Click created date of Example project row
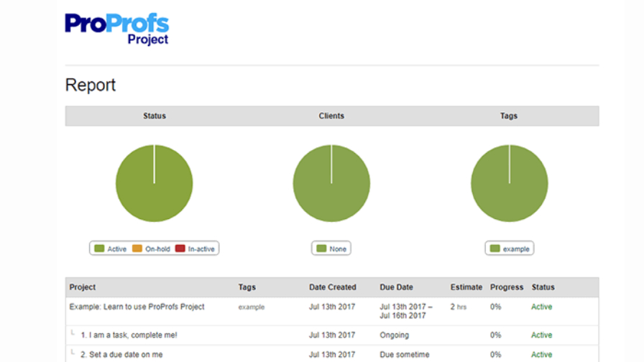644x362 pixels. (x=332, y=307)
